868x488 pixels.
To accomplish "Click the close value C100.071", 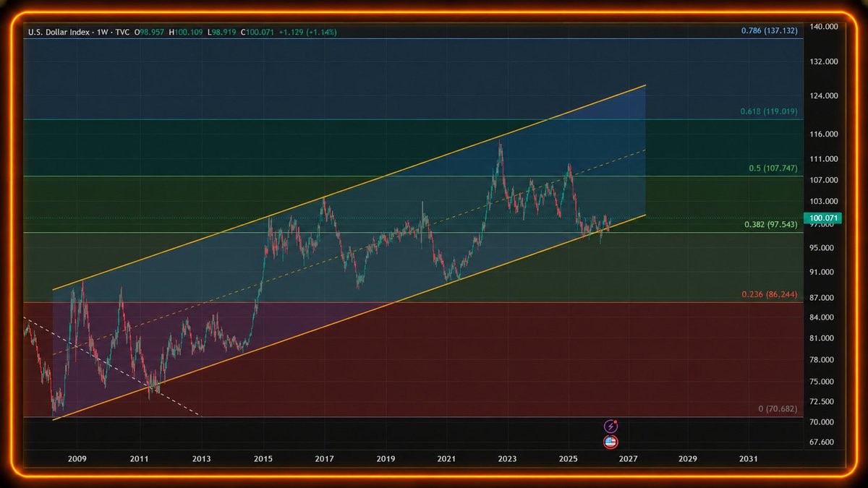I will pos(257,33).
